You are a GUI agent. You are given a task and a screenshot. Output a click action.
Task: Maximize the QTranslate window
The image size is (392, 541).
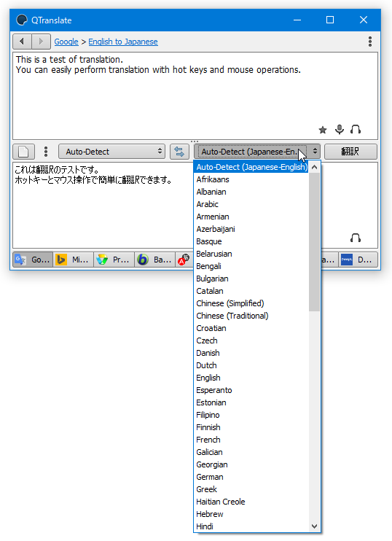(x=330, y=20)
